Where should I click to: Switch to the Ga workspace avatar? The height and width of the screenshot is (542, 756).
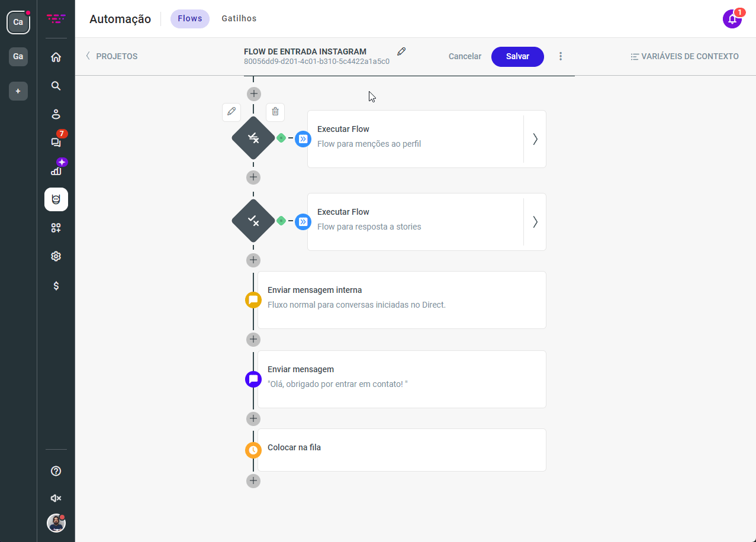18,57
